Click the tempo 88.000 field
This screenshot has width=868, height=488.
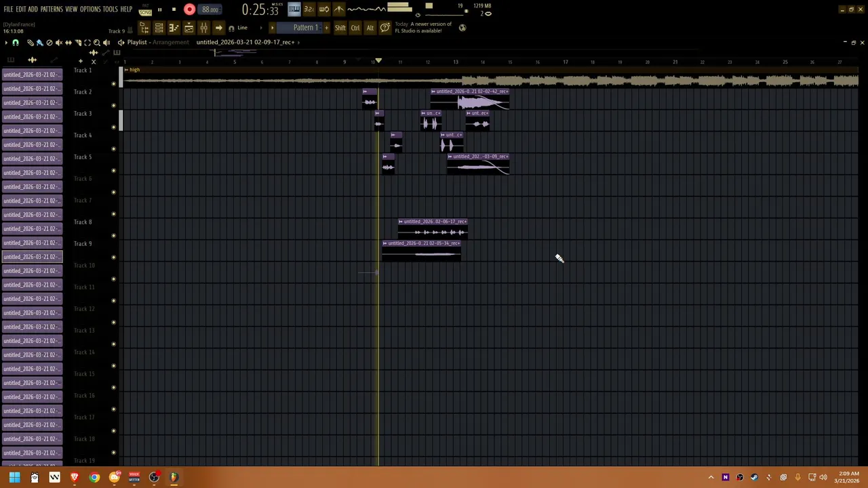pos(210,9)
